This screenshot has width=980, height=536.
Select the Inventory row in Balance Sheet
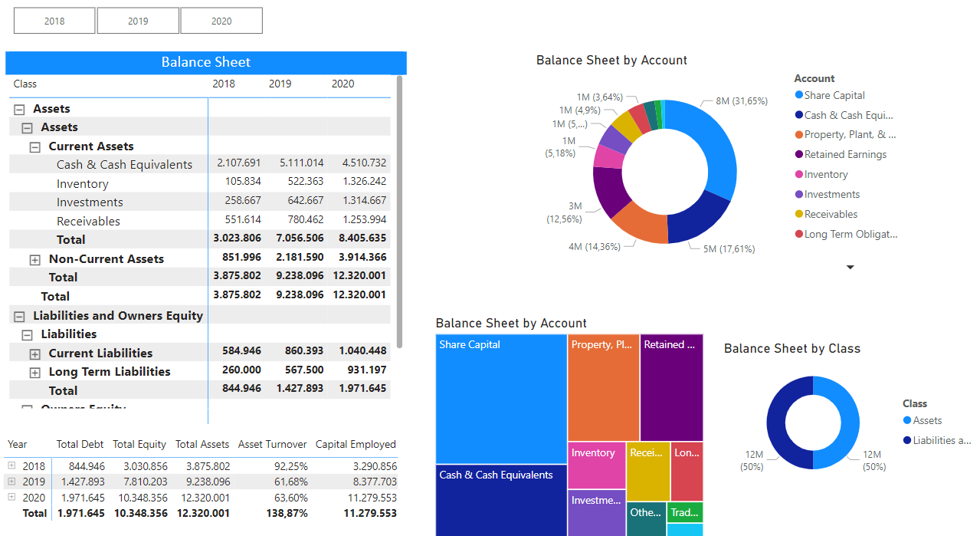click(199, 183)
